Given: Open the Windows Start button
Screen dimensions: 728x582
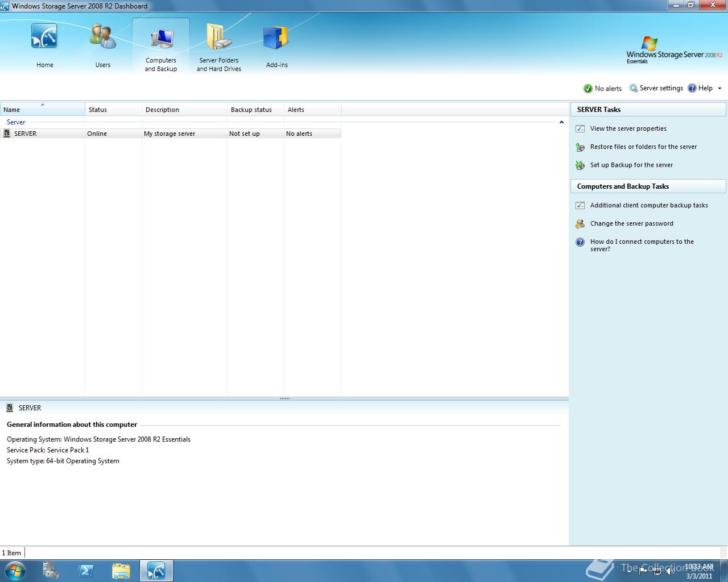Looking at the screenshot, I should point(15,571).
